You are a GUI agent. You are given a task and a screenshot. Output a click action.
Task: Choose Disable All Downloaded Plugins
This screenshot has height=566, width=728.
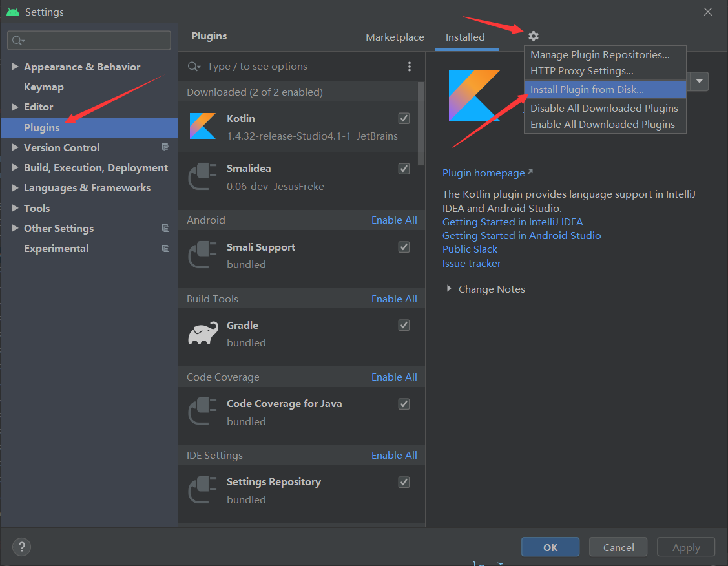pyautogui.click(x=605, y=108)
